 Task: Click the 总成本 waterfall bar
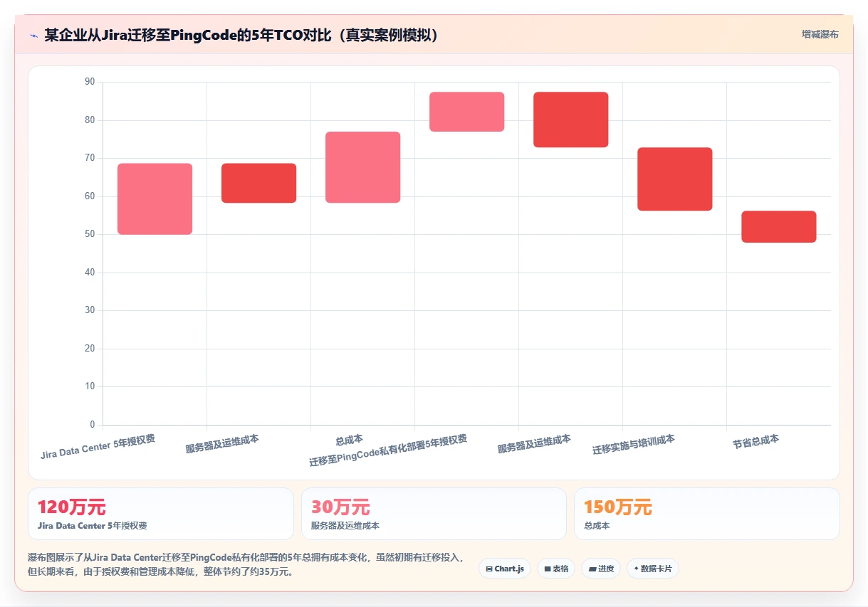362,167
